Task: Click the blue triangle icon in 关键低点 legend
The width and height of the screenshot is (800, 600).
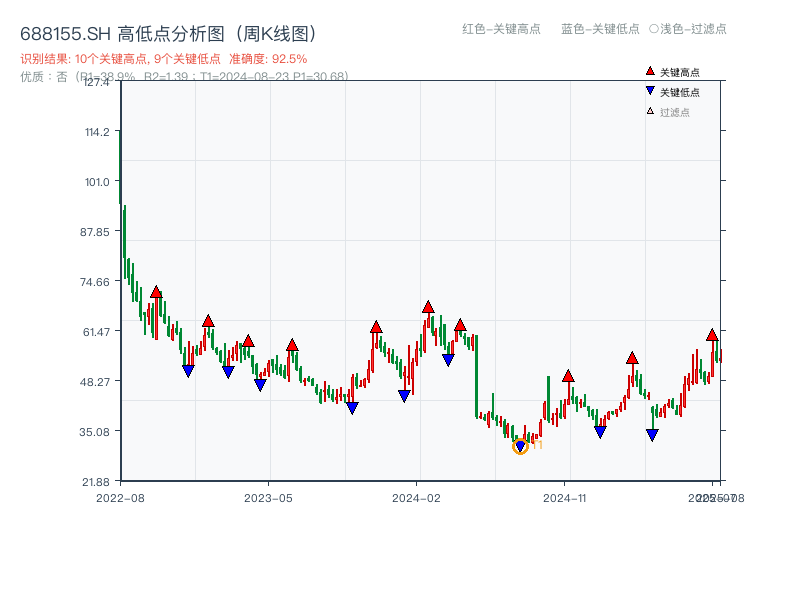Action: [650, 91]
